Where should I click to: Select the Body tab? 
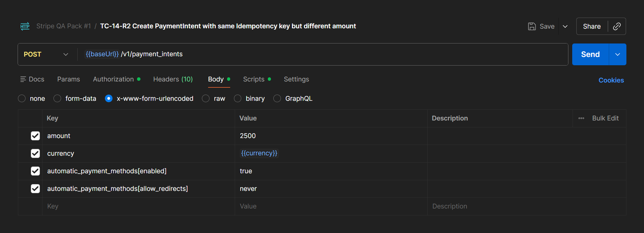click(219, 79)
